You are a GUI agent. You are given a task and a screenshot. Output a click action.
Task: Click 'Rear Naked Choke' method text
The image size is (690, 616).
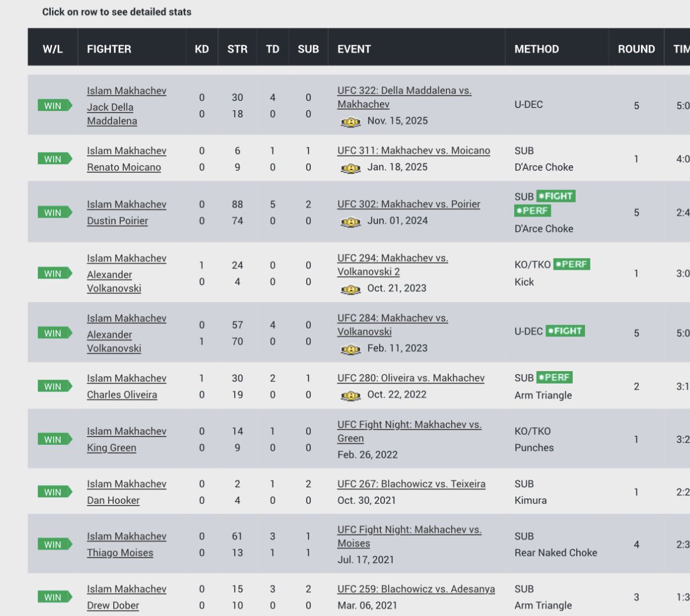[x=556, y=553]
